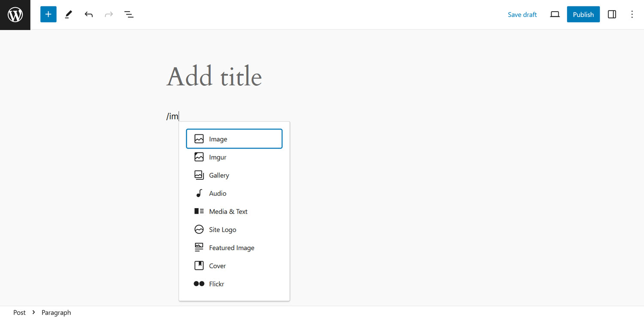644x318 pixels.
Task: Open the Settings sidebar panel
Action: [x=611, y=14]
